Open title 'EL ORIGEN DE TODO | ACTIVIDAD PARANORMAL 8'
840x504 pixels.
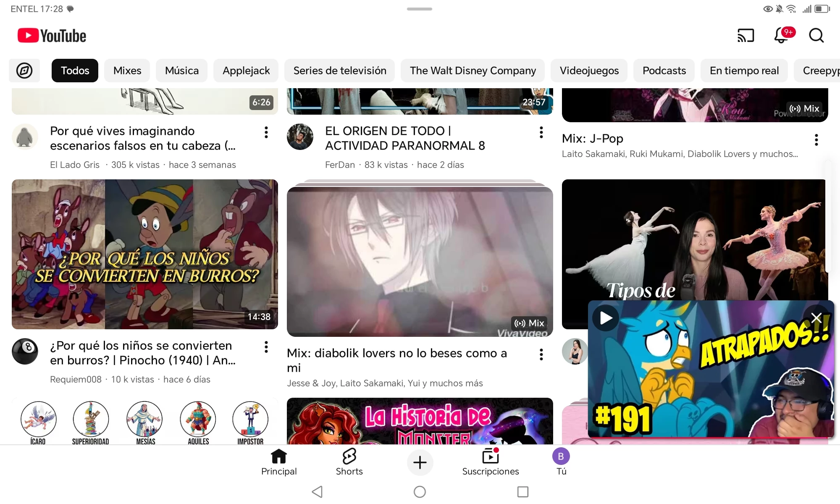point(405,138)
